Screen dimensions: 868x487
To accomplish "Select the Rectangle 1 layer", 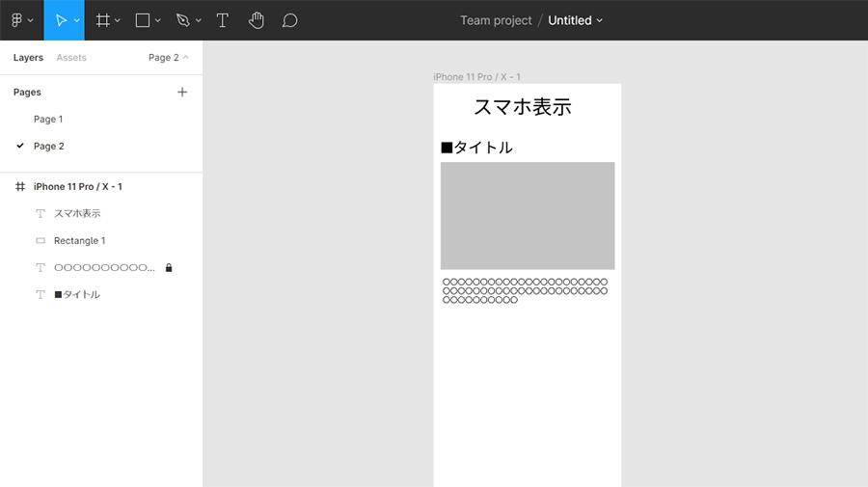I will click(x=79, y=241).
